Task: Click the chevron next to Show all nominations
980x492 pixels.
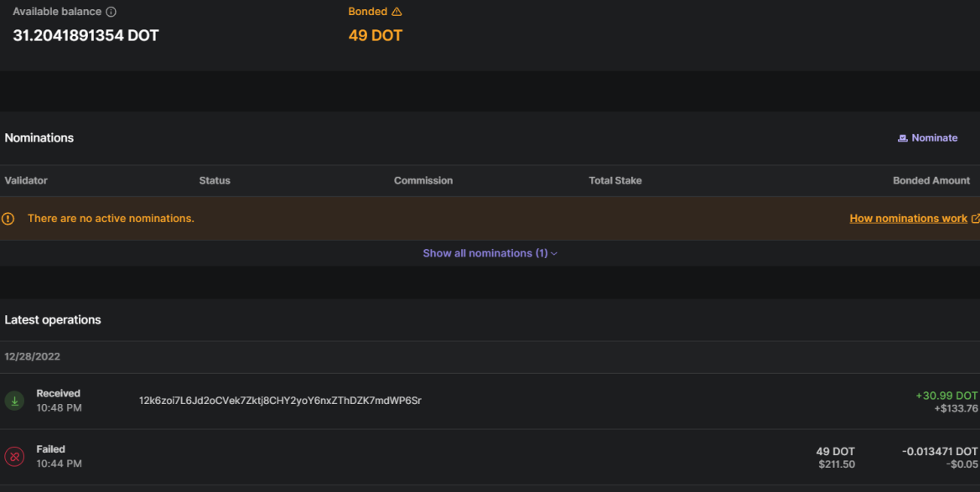Action: click(x=554, y=254)
